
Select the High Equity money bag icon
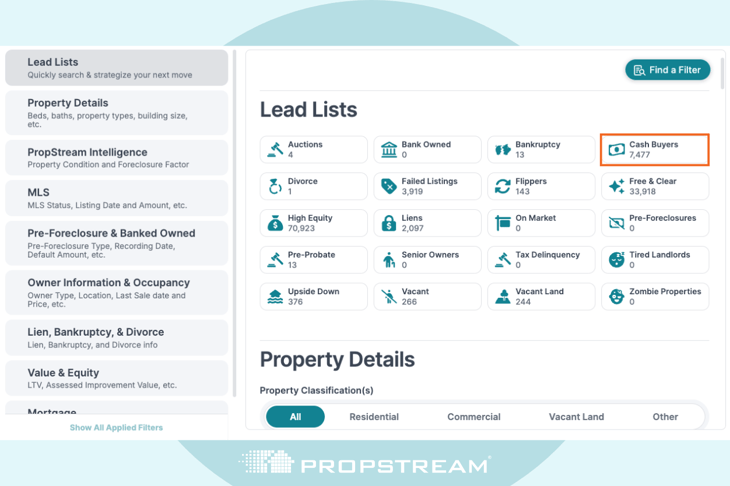[x=275, y=223]
